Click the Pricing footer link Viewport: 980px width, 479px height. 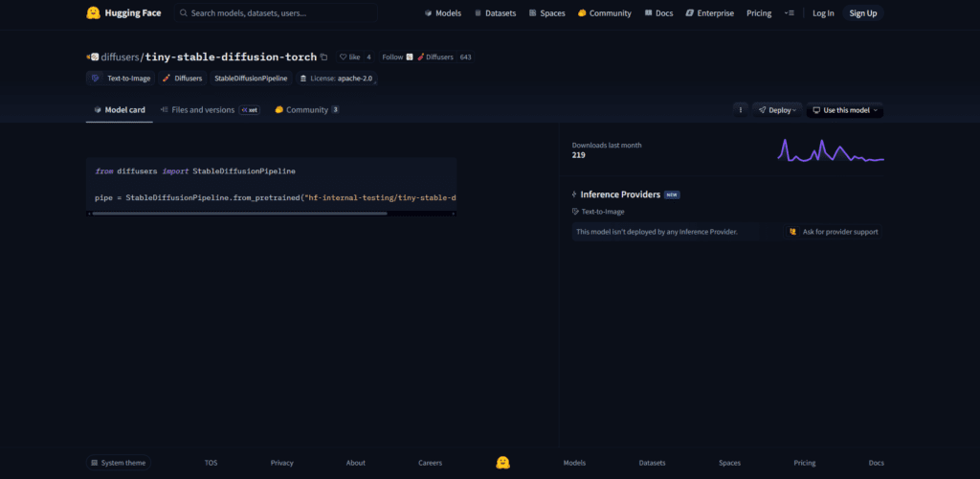pos(804,463)
